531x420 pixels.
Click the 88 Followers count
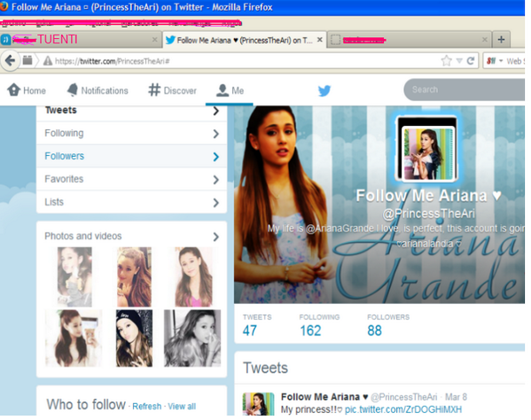[374, 331]
